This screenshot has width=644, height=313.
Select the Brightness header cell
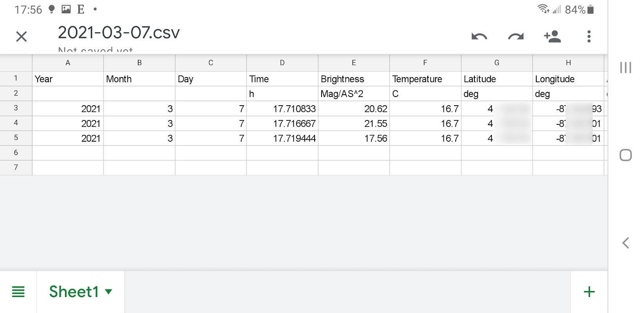pyautogui.click(x=354, y=79)
